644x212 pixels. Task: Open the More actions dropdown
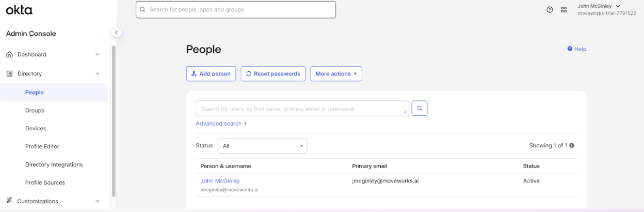336,74
